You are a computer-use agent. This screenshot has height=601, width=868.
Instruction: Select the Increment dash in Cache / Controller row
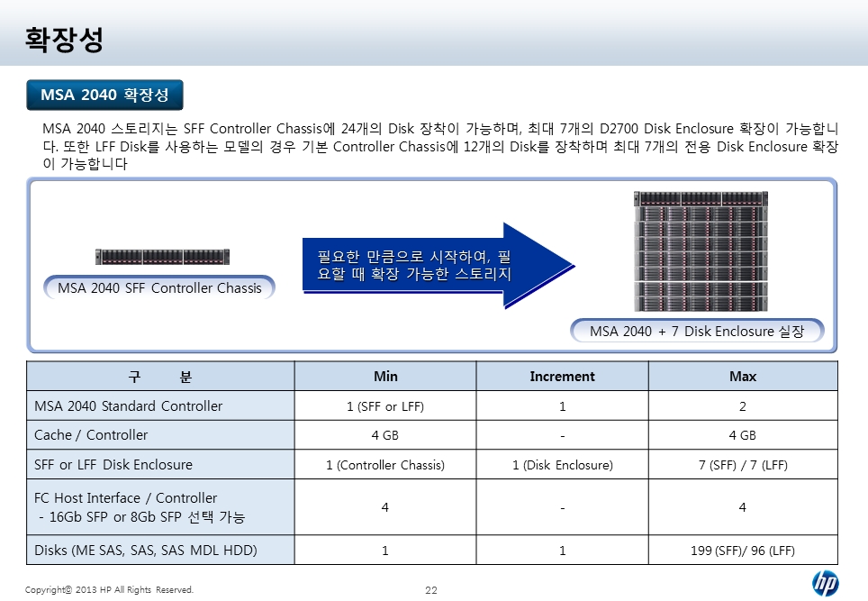point(563,435)
